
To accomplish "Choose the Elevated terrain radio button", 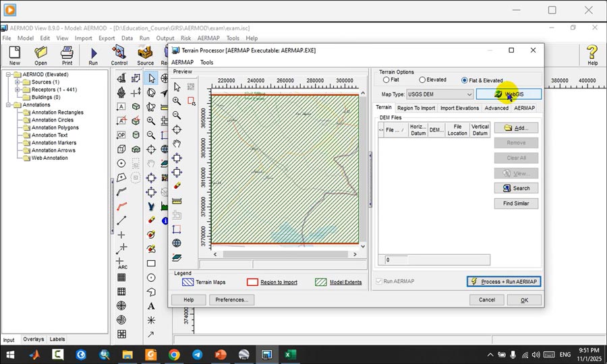I will click(x=422, y=80).
